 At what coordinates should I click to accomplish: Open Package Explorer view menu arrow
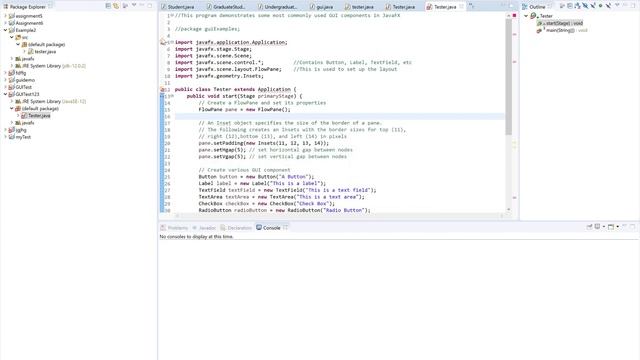[x=134, y=6]
